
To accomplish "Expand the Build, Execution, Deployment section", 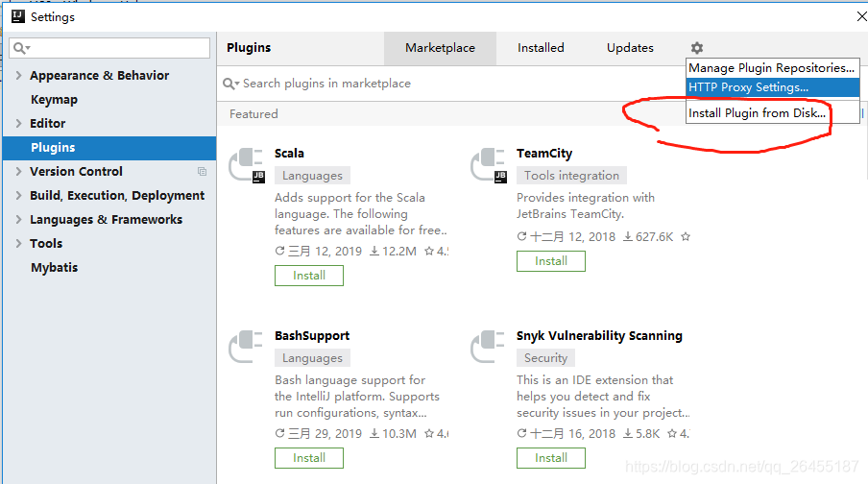I will (x=19, y=196).
